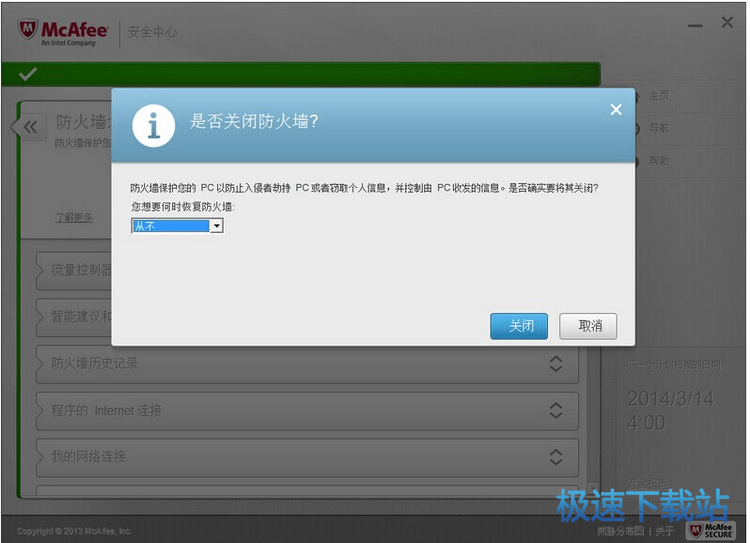
Task: Expand 我的网络连接 section
Action: click(x=307, y=457)
